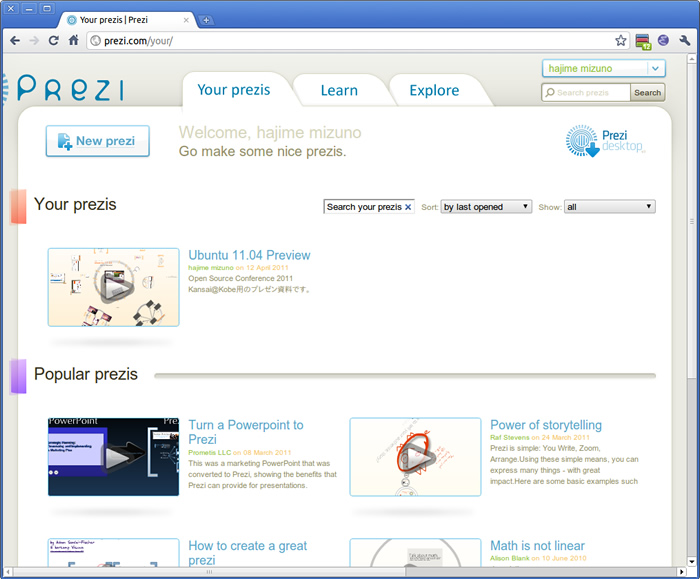
Task: Click horizontal scrollbar left arrow
Action: 8,571
